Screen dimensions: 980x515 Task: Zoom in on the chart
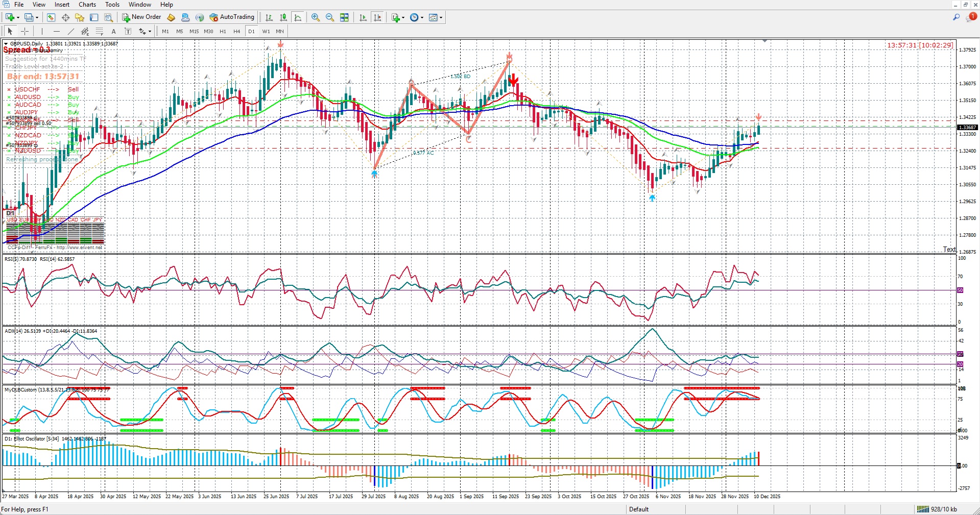(316, 17)
